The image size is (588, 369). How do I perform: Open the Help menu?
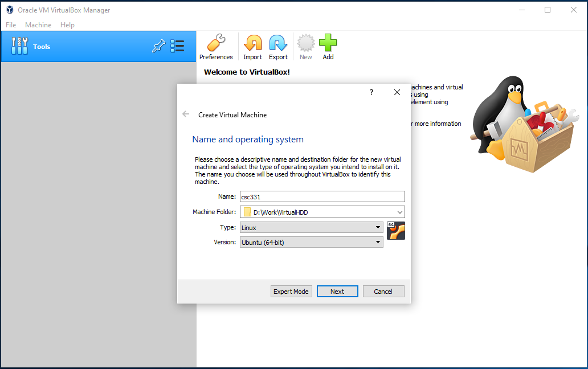(x=67, y=24)
